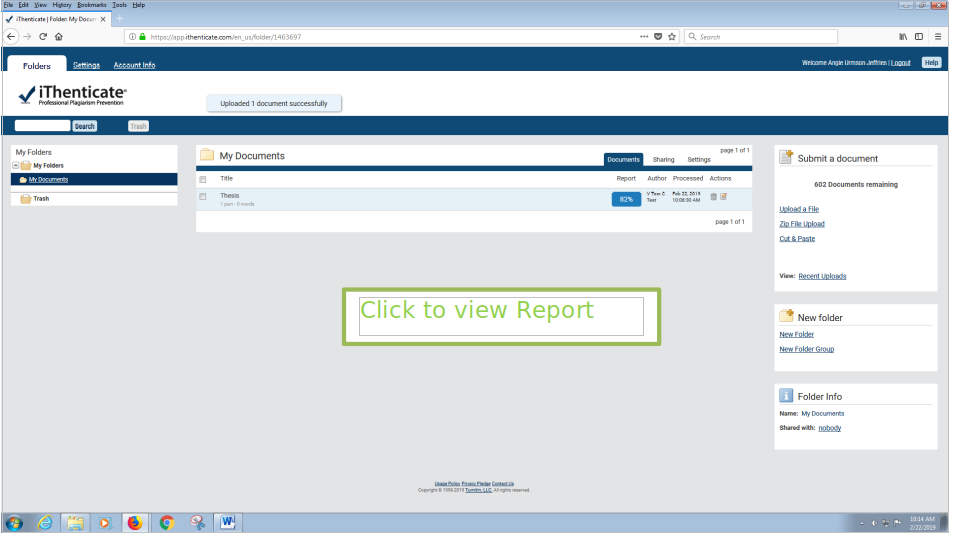The width and height of the screenshot is (955, 535).
Task: Delete the Thesis document using trash icon
Action: [713, 196]
